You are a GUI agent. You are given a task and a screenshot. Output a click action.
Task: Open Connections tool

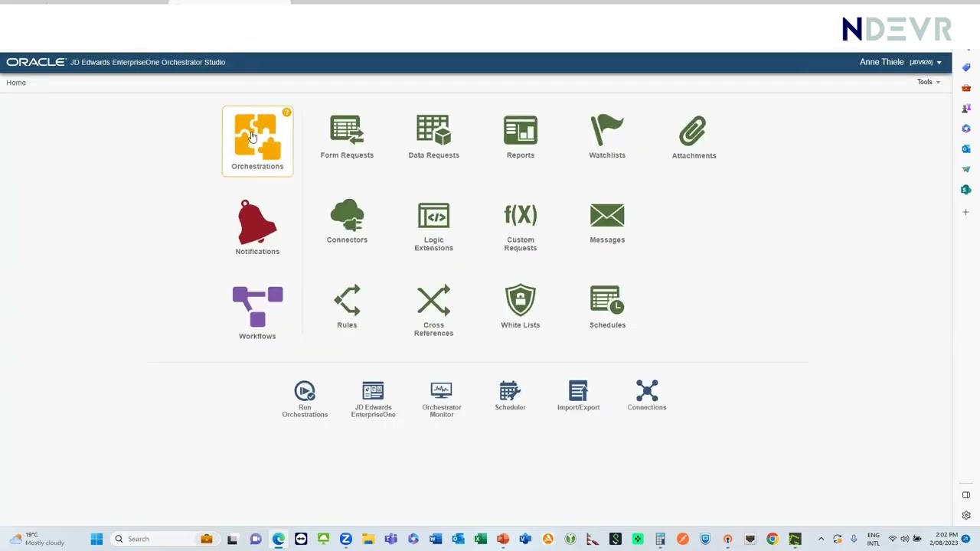647,396
